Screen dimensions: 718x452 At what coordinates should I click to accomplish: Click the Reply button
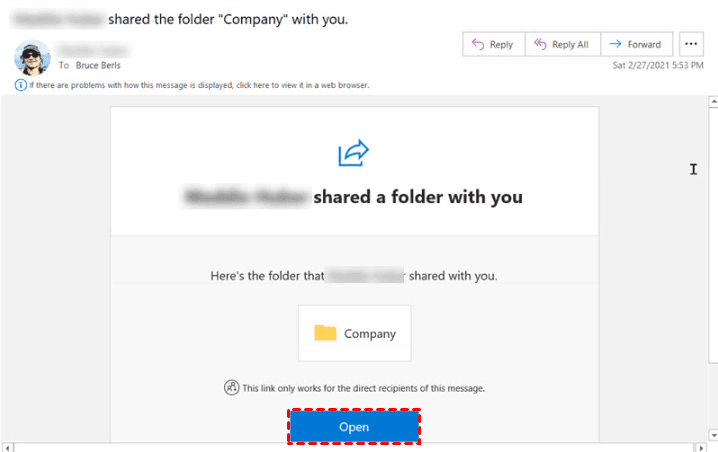[491, 44]
